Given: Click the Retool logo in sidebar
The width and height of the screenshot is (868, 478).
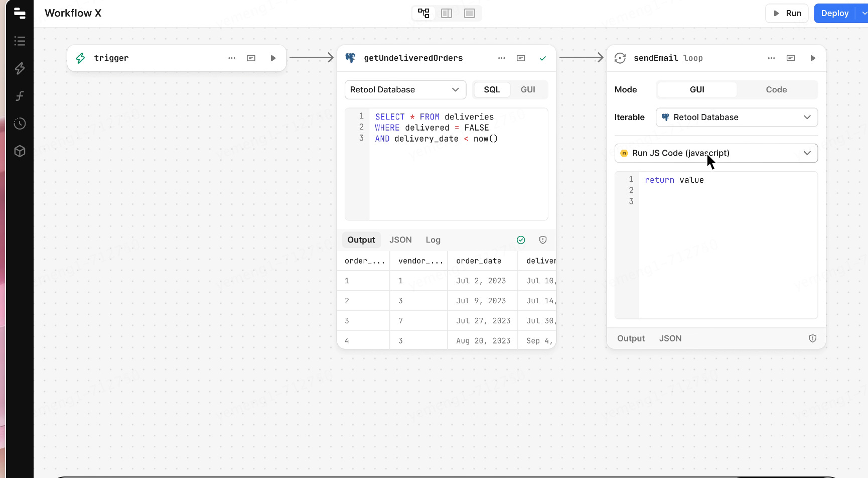Looking at the screenshot, I should pos(20,13).
